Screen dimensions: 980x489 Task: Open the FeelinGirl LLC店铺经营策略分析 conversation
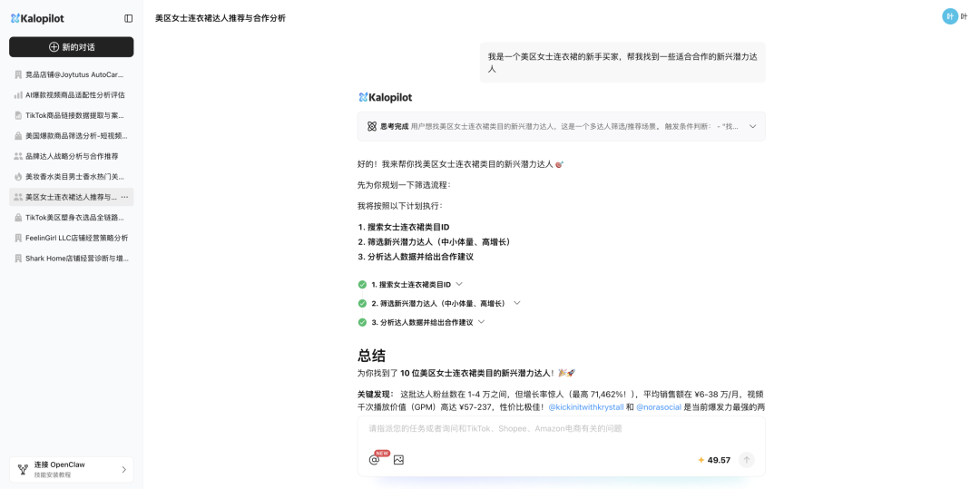[x=72, y=238]
